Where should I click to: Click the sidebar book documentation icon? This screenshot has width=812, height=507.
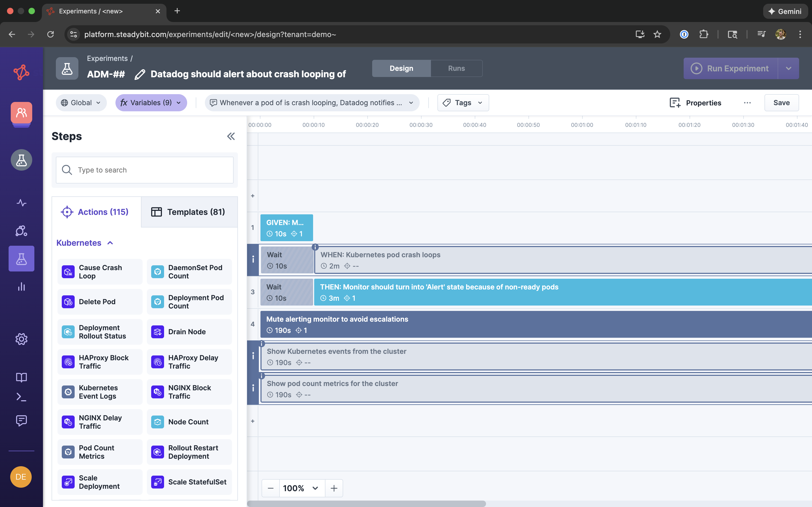(21, 377)
